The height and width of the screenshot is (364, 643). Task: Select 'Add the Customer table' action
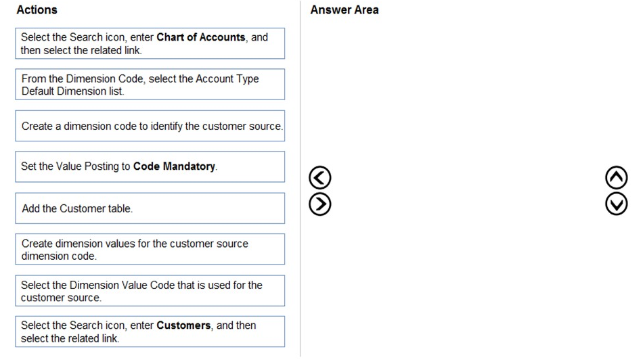(x=150, y=208)
